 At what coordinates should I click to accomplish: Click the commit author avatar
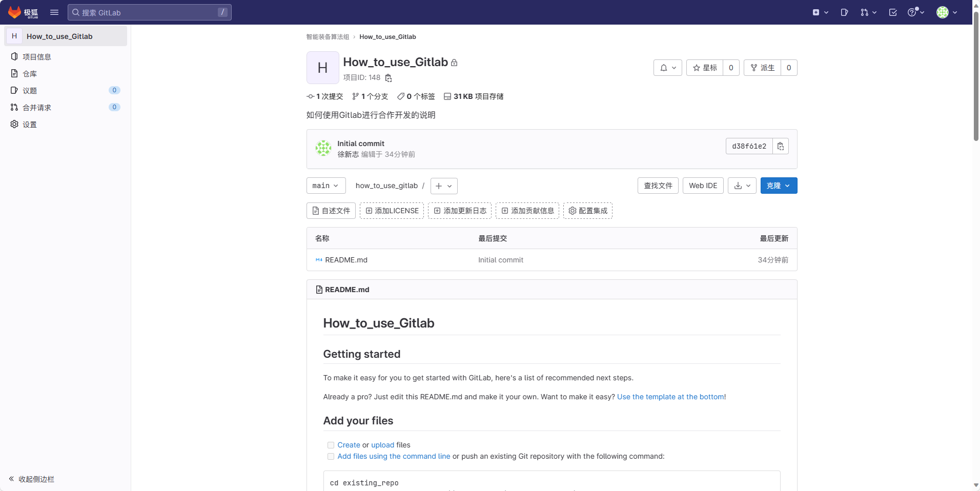pos(323,148)
